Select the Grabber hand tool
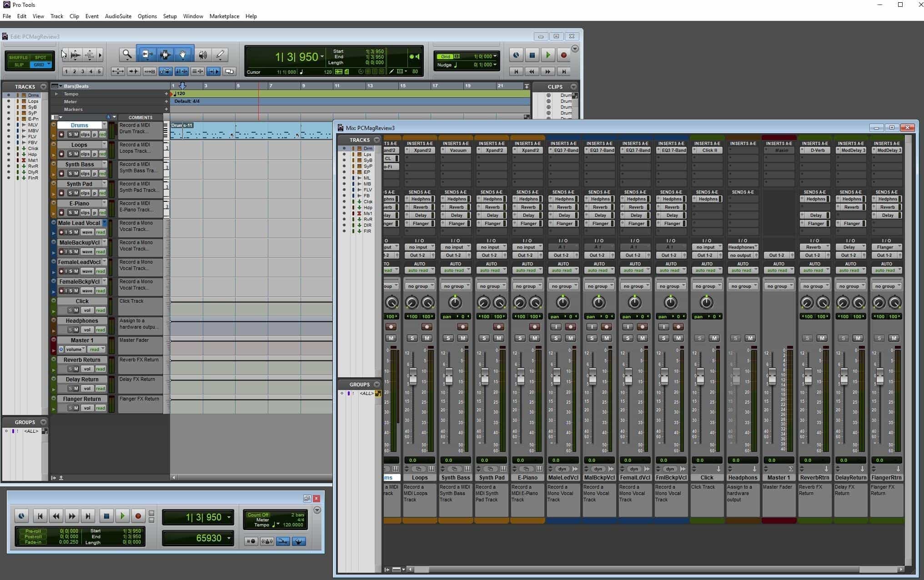The height and width of the screenshot is (580, 924). tap(183, 55)
